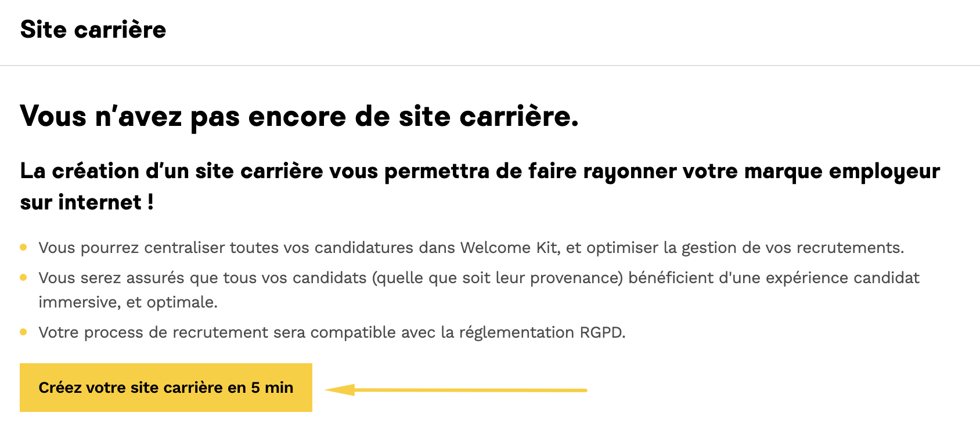The width and height of the screenshot is (980, 434).
Task: Click the yellow bullet before "Vous serez assurés"
Action: pos(23,277)
